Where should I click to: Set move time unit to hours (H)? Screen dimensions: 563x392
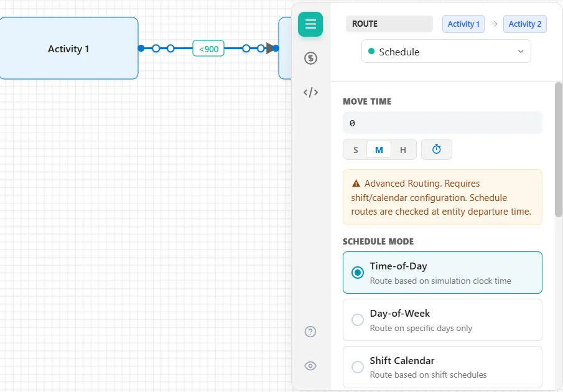pyautogui.click(x=403, y=150)
